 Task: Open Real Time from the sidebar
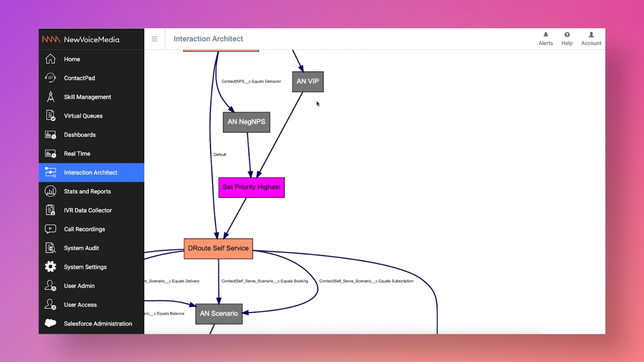pos(77,154)
